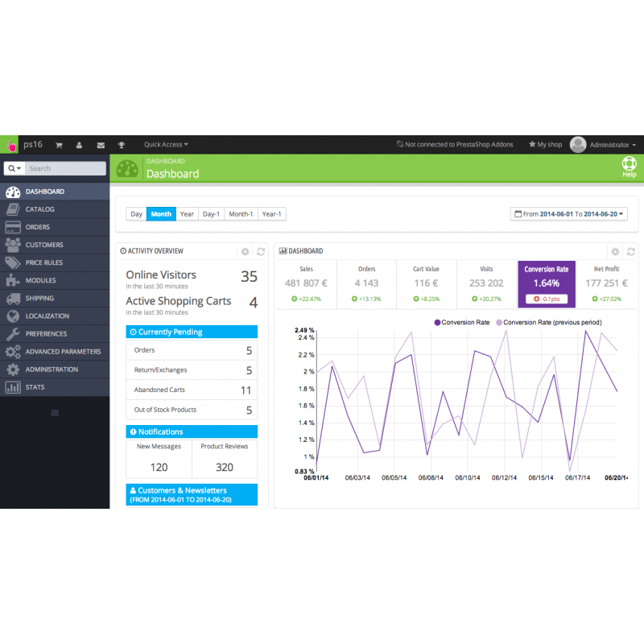Viewport: 644px width, 644px height.
Task: Click the person profile icon in top bar
Action: 79,144
